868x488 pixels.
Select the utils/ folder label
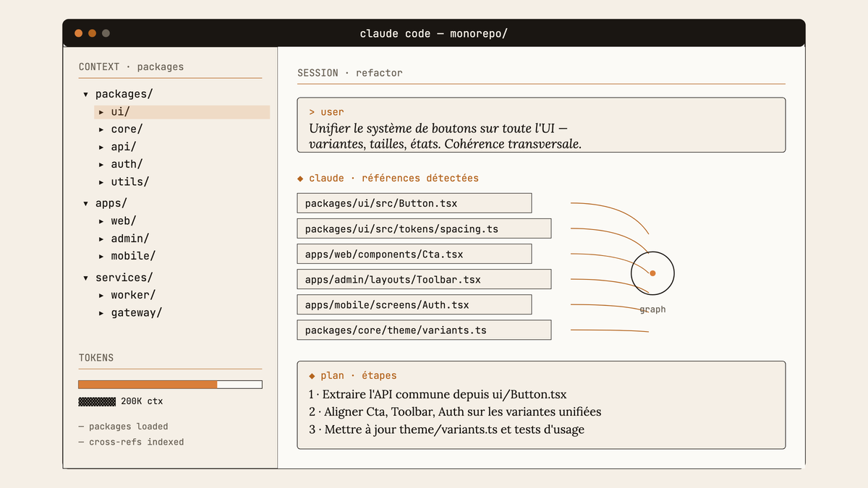coord(130,182)
